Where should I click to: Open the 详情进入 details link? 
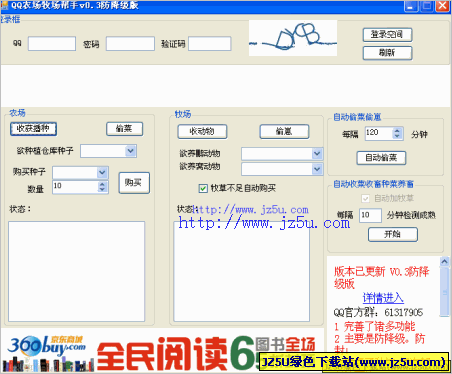coord(383,298)
